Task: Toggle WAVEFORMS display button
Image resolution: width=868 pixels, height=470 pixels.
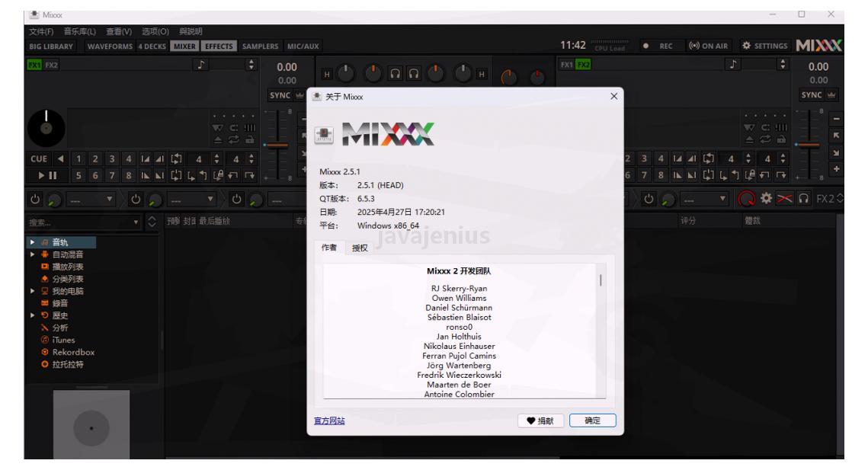Action: [110, 46]
